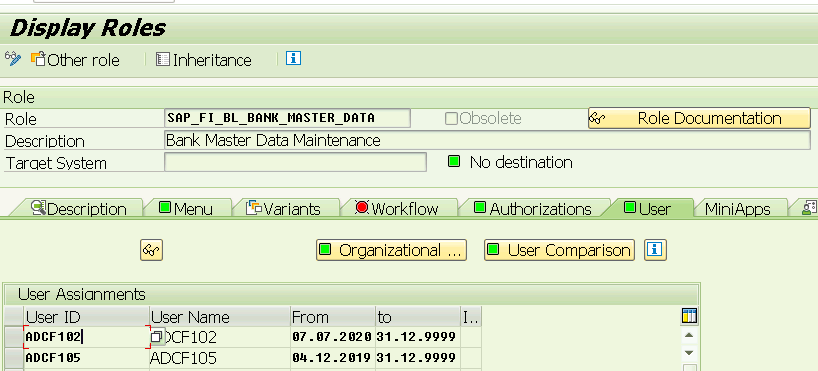Click ADCF102 row's 31.12.9999 date
The height and width of the screenshot is (371, 818).
[x=418, y=337]
